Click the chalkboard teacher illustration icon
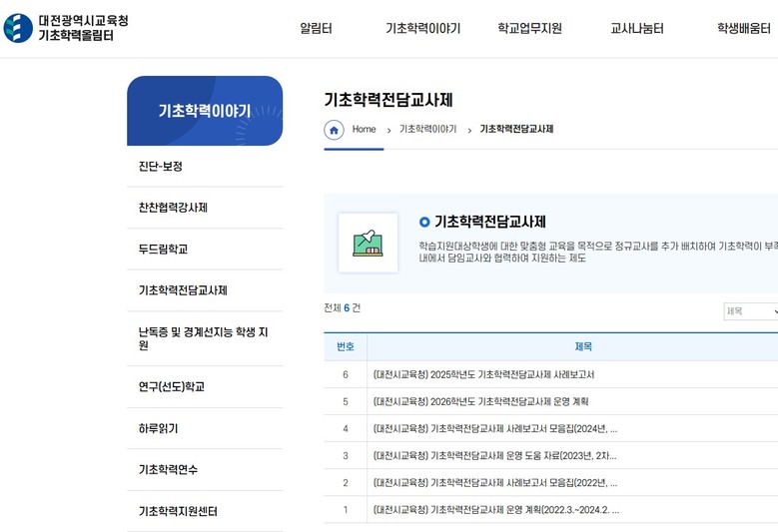The width and height of the screenshot is (778, 532). (368, 243)
